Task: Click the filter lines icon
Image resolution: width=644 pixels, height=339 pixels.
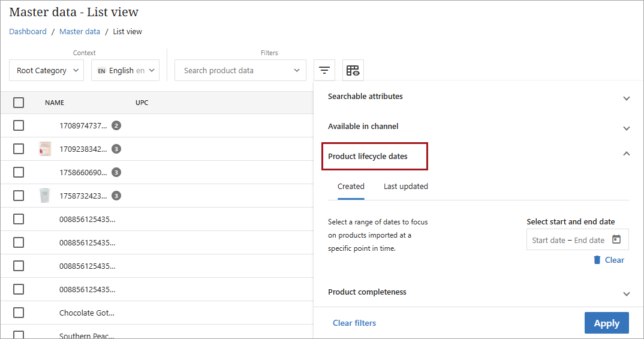Action: (324, 70)
